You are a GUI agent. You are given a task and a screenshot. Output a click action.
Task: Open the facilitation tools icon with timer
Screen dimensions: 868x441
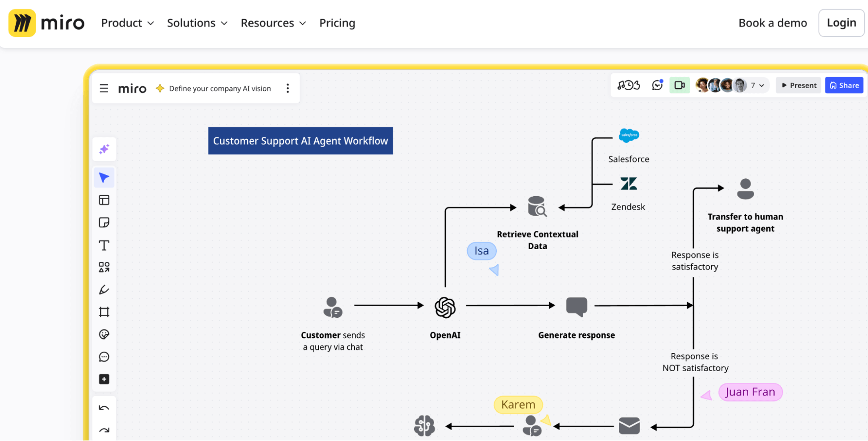[629, 86]
